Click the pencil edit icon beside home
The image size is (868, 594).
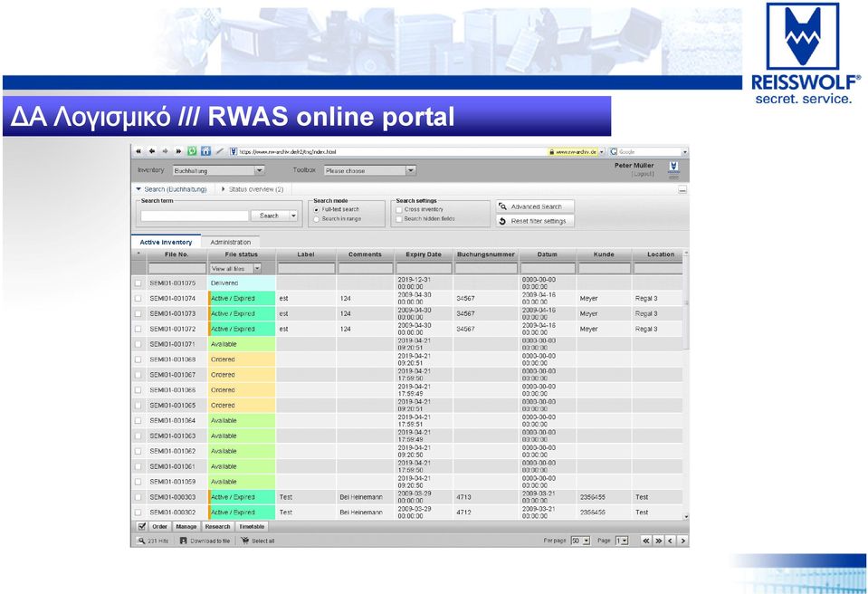coord(220,151)
